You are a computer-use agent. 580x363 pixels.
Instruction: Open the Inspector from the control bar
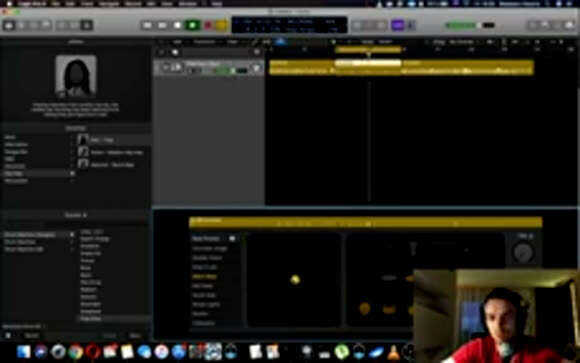[21, 25]
